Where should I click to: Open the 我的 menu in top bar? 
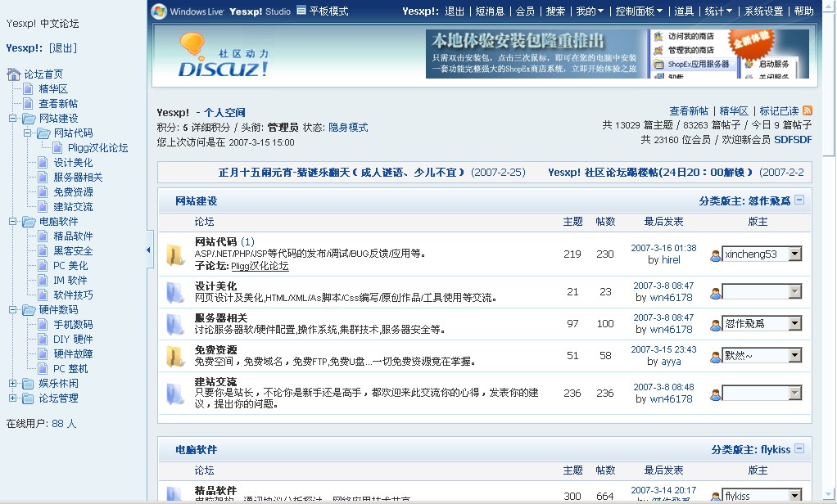(590, 11)
